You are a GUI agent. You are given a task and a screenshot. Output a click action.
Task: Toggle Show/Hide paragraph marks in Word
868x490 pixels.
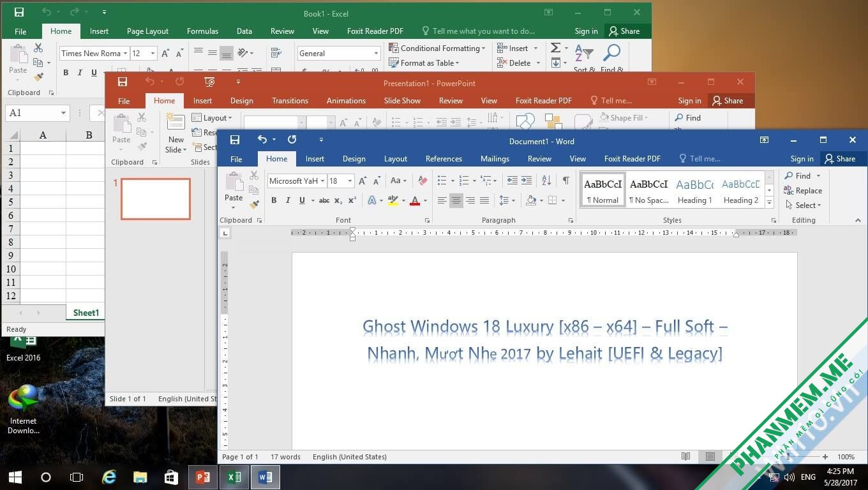tap(565, 181)
